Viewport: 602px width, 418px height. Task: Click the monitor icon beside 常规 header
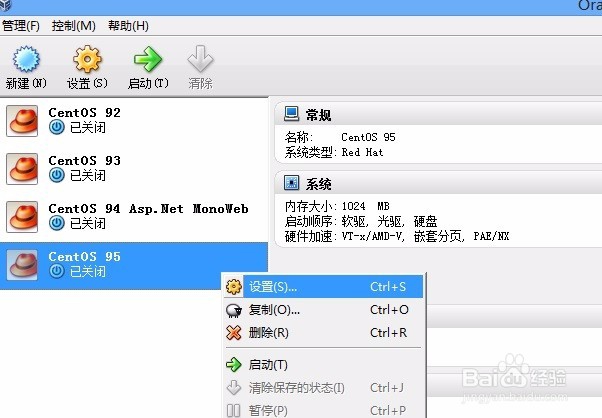click(291, 114)
